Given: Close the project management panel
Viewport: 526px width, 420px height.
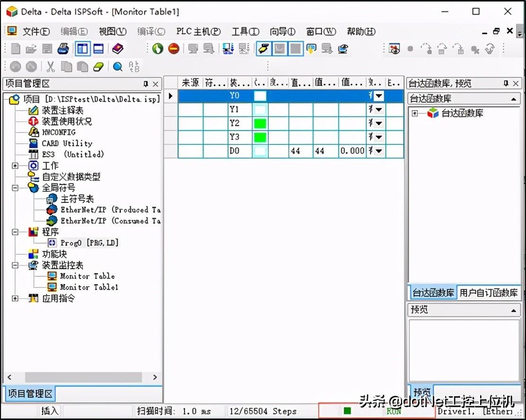Looking at the screenshot, I should 156,84.
